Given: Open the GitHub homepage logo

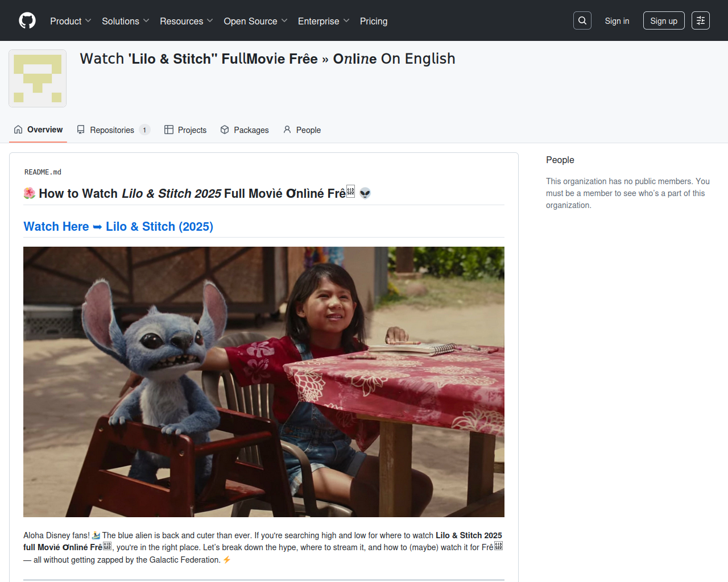Looking at the screenshot, I should [27, 20].
